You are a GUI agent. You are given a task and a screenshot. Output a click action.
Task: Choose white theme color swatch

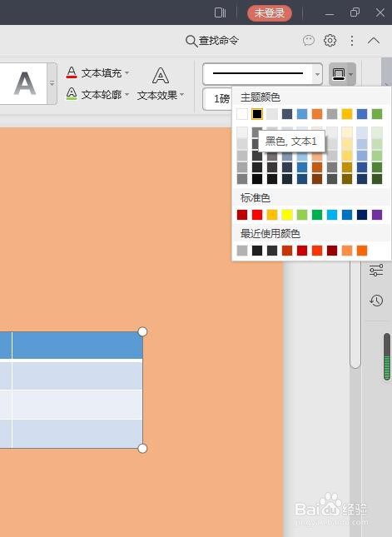pyautogui.click(x=242, y=114)
